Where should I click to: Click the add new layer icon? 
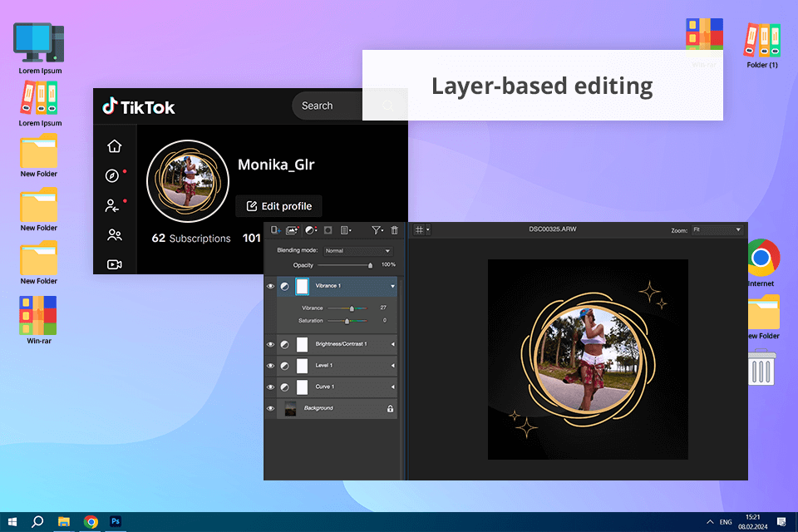pyautogui.click(x=275, y=230)
